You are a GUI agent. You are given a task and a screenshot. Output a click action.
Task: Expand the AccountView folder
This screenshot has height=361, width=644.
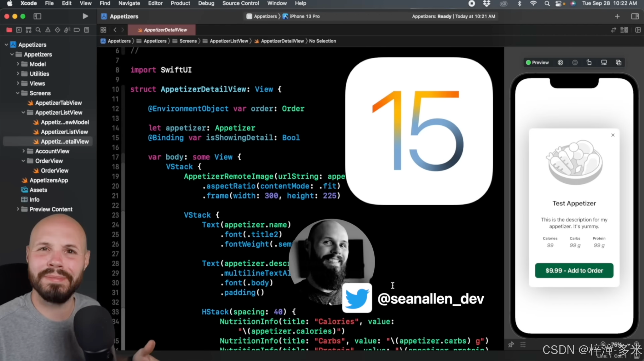[x=24, y=151]
